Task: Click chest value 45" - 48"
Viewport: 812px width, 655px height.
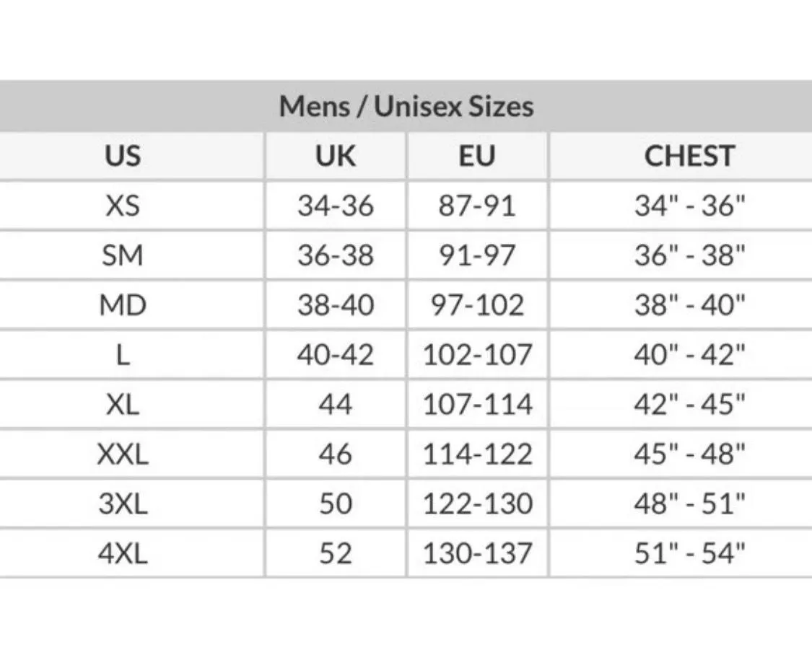Action: click(x=689, y=454)
